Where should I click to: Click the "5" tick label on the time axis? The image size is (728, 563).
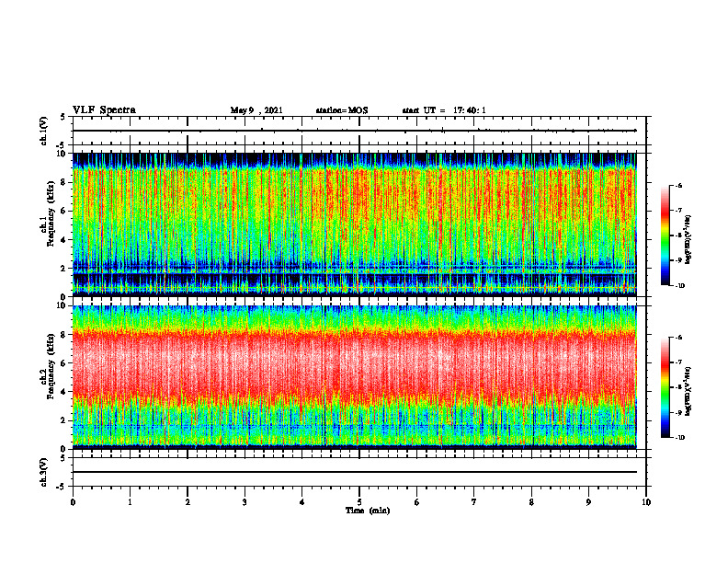pyautogui.click(x=359, y=502)
